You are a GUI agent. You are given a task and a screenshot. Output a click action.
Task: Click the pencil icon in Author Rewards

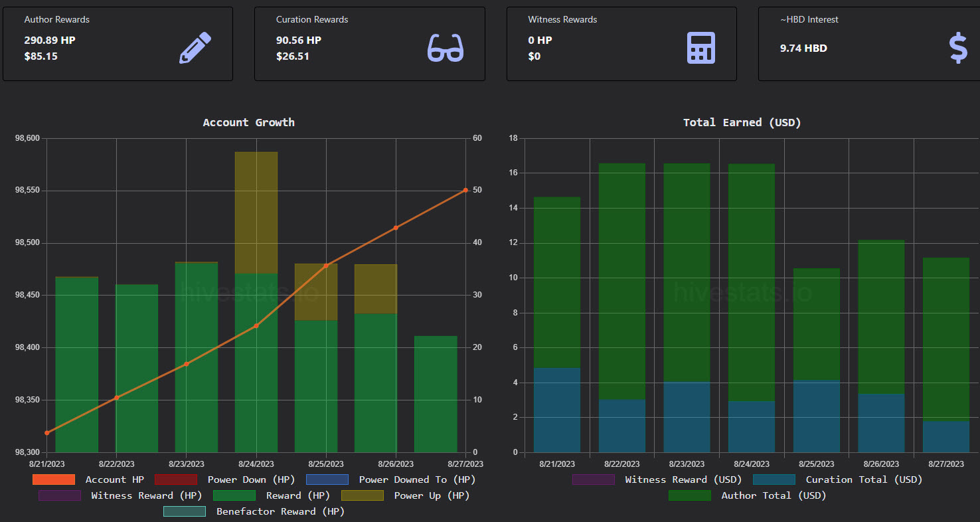pos(195,48)
